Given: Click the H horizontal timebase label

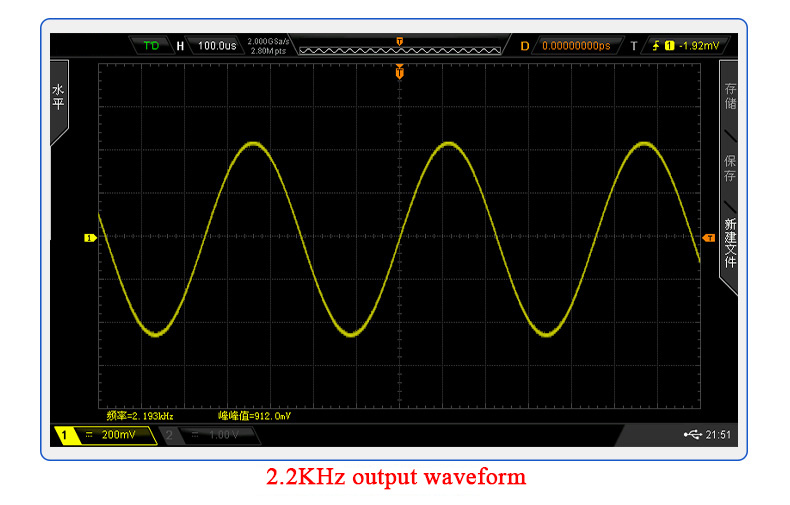Looking at the screenshot, I should coord(180,46).
